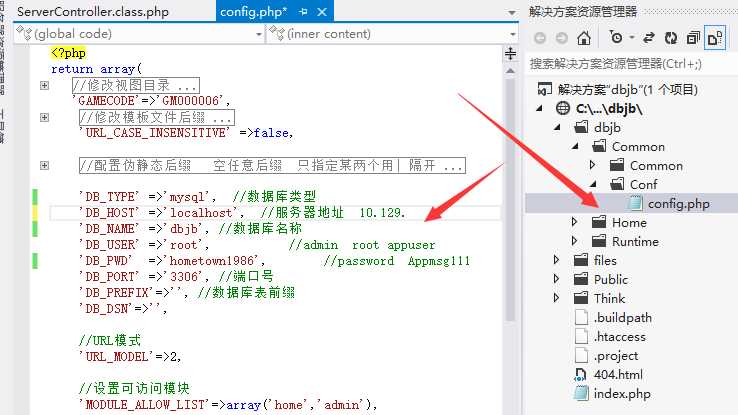
Task: Click the editor scrollbar up arrow
Action: click(510, 71)
